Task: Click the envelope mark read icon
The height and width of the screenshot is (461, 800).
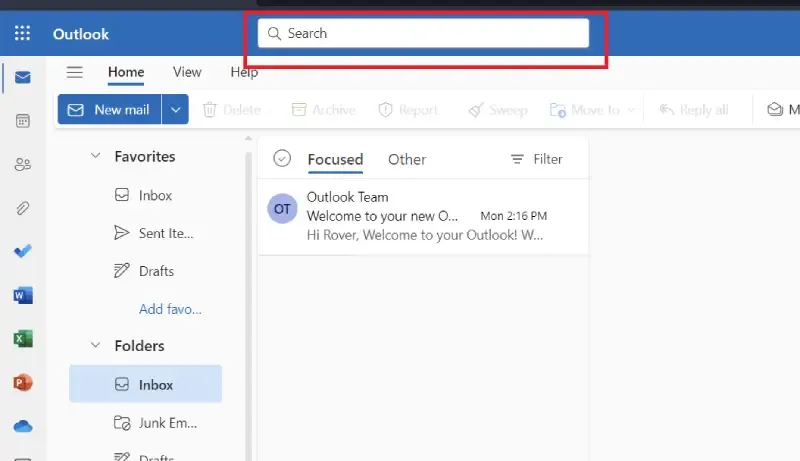Action: (x=775, y=110)
